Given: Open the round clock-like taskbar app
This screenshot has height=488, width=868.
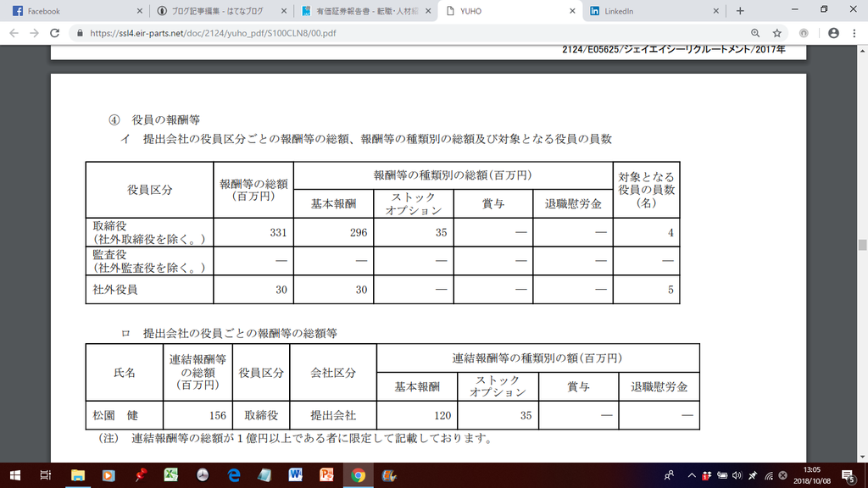Looking at the screenshot, I should 203,475.
